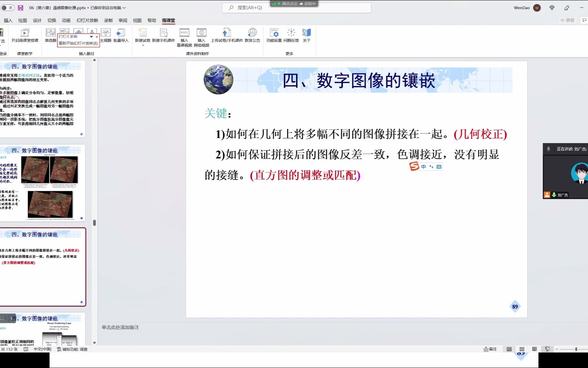Insert subjective question (主观题)

[x=106, y=35]
